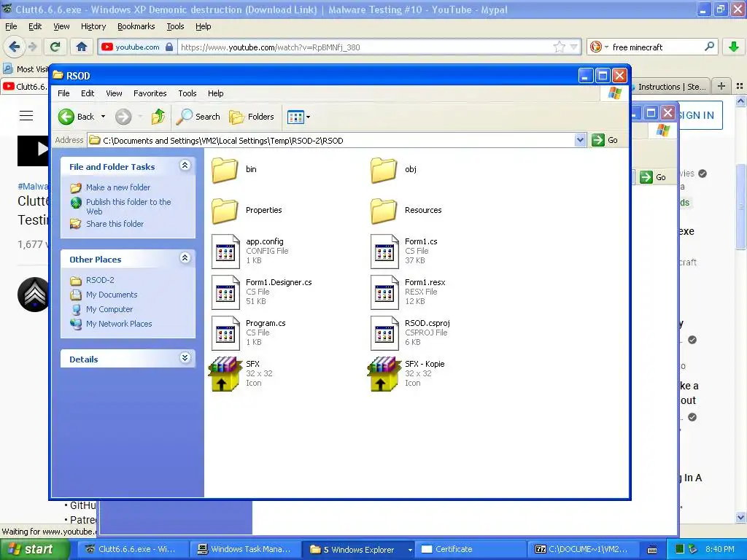Click the browser search magnifier icon

pyautogui.click(x=709, y=47)
